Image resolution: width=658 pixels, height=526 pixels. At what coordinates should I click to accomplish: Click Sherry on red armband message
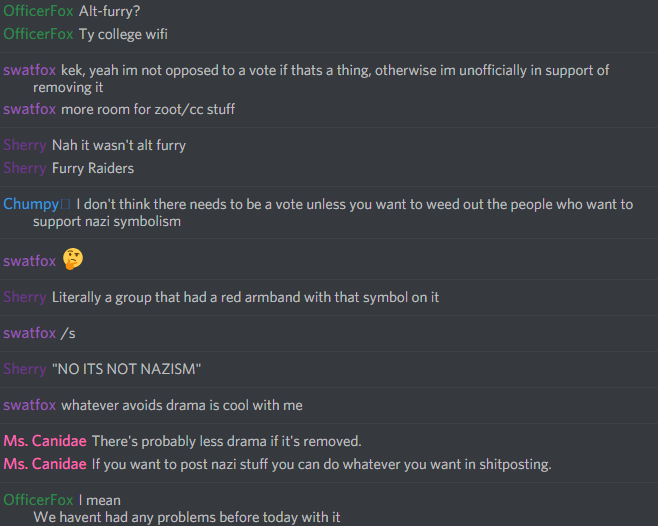coord(25,297)
